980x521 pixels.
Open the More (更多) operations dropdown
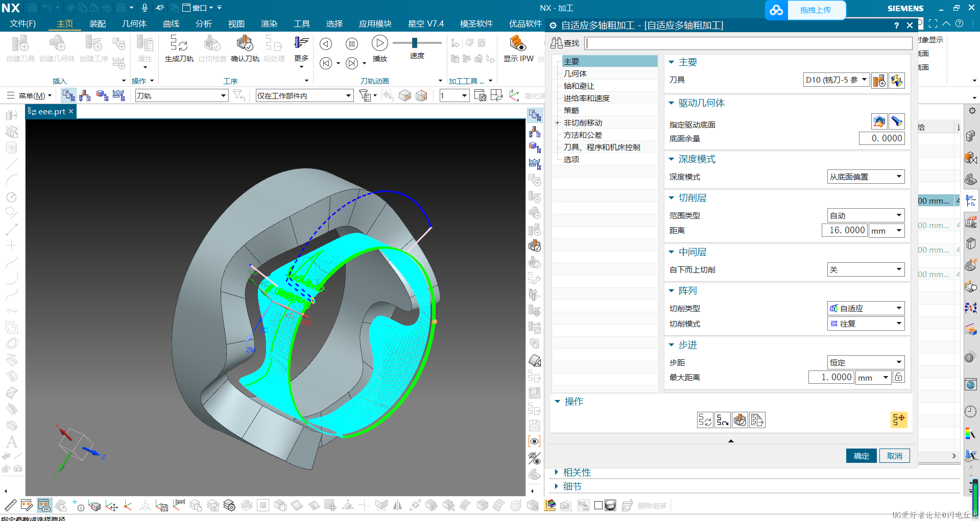pos(301,52)
